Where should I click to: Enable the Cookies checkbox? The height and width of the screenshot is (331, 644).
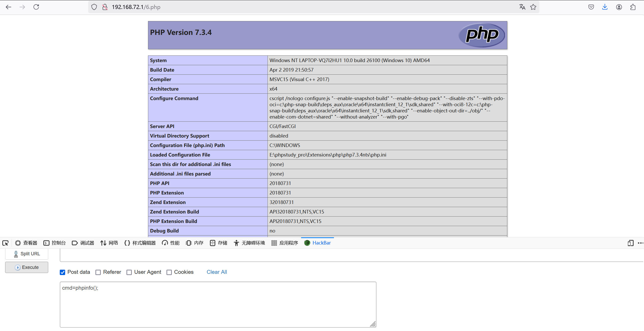[169, 272]
